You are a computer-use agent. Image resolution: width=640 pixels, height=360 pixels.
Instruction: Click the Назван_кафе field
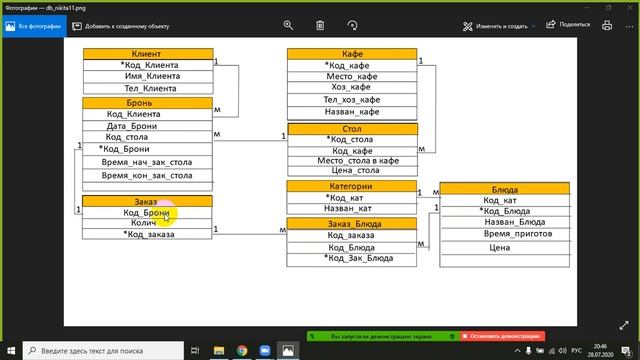coord(352,112)
